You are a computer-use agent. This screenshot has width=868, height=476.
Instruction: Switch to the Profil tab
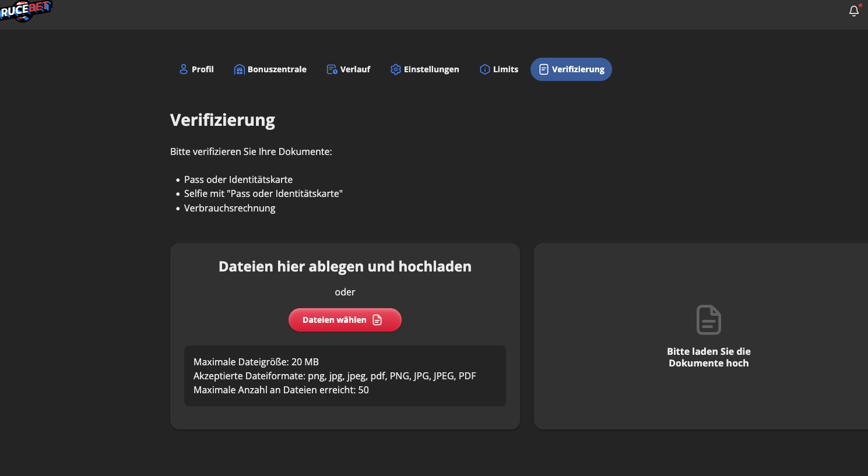203,69
